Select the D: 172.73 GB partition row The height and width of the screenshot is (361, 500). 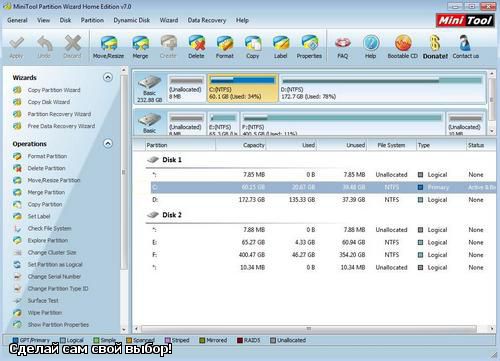(x=323, y=200)
